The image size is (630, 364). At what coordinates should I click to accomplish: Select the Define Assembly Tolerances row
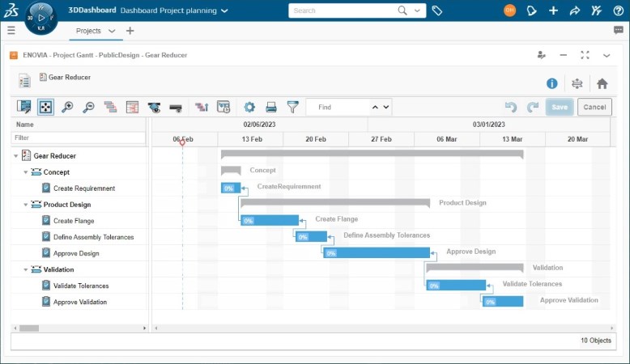pos(79,237)
